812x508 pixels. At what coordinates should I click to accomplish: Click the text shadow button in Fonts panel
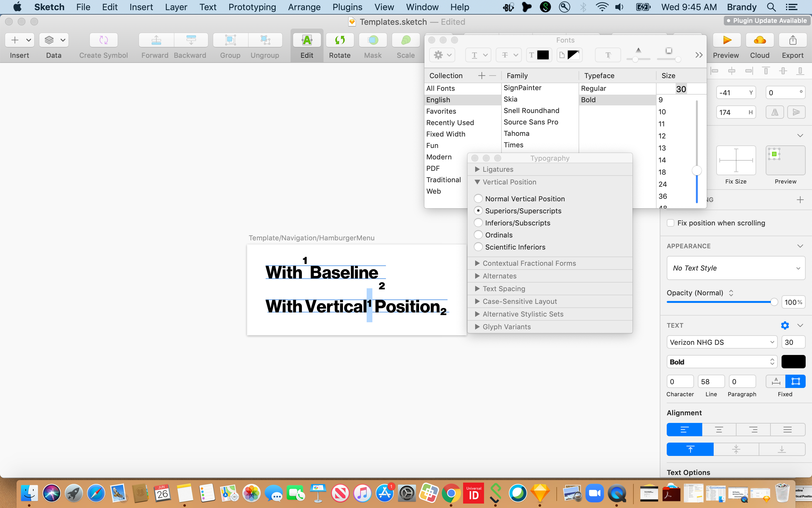coord(608,55)
